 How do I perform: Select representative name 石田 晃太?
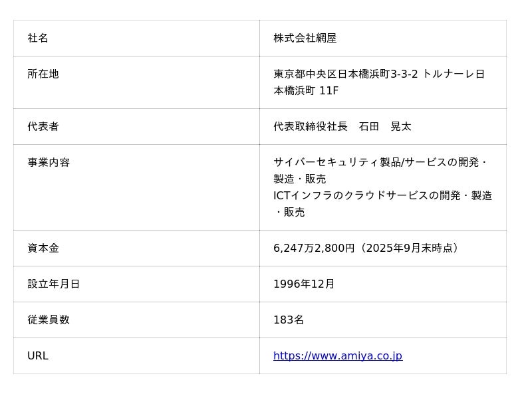coord(385,127)
